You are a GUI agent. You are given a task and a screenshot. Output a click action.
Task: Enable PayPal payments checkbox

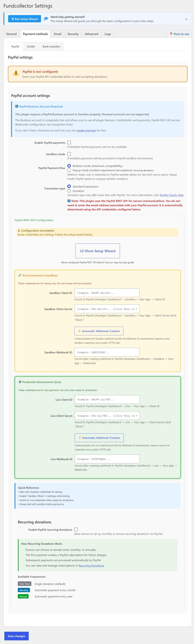click(x=69, y=142)
